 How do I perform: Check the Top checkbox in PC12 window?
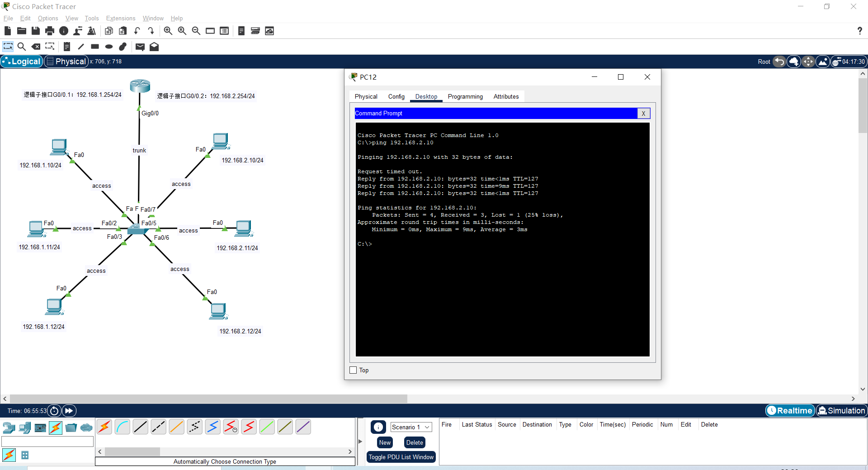click(x=354, y=370)
